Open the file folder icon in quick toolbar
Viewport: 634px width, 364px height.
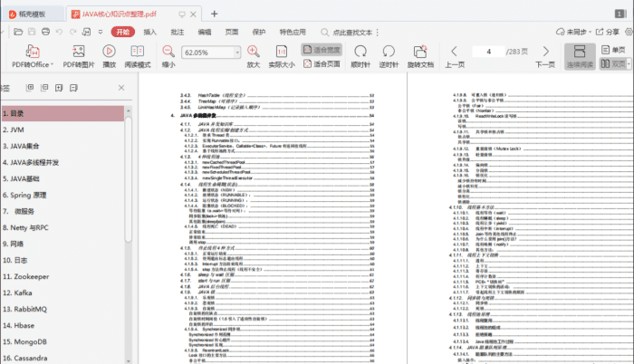pos(18,32)
